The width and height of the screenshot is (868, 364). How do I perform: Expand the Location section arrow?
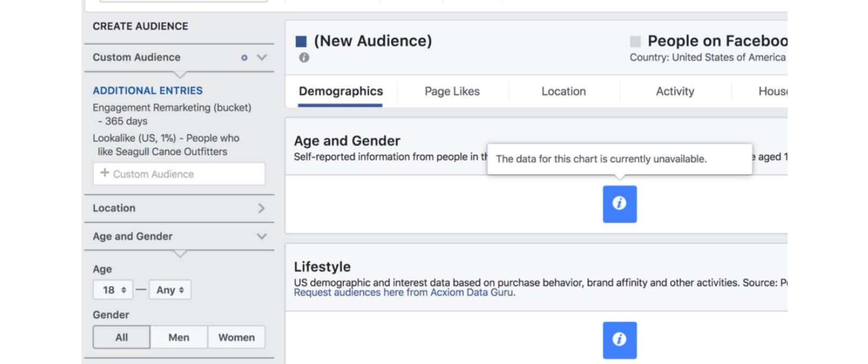tap(261, 208)
